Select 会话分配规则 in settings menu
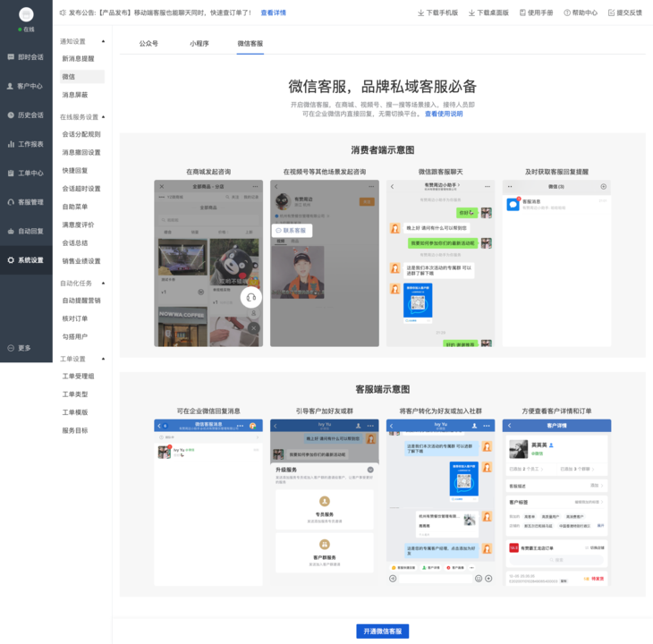The width and height of the screenshot is (653, 644). [x=81, y=134]
